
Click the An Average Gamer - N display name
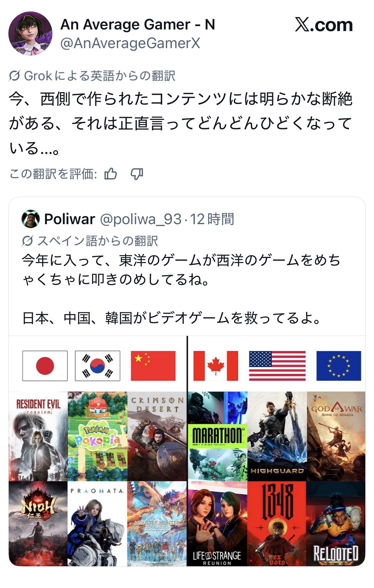coord(138,25)
